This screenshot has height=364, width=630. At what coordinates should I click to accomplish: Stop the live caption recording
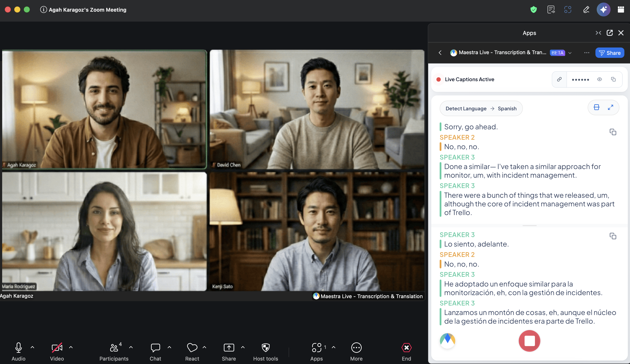(529, 341)
